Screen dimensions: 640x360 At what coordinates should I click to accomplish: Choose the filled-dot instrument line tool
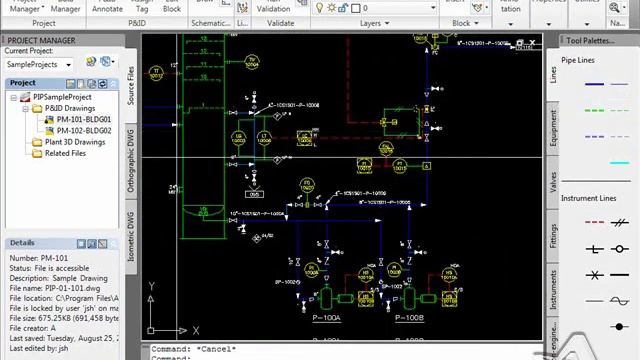coord(619,327)
